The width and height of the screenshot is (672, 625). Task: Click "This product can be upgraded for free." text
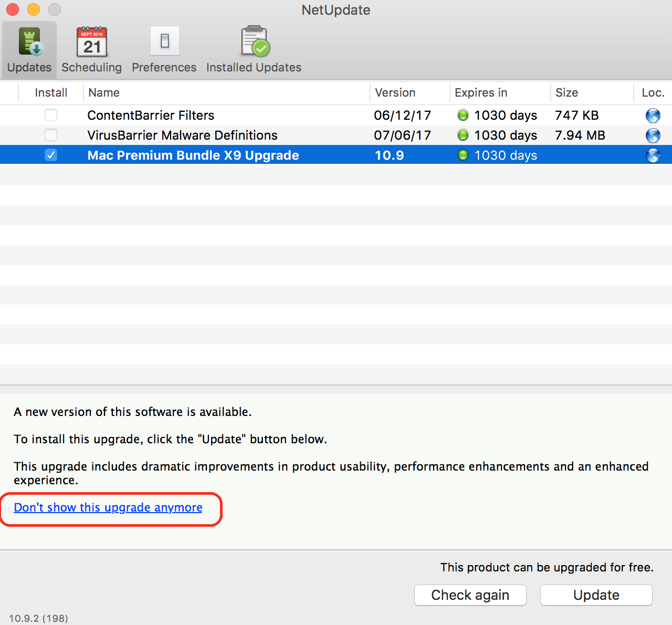(x=547, y=567)
